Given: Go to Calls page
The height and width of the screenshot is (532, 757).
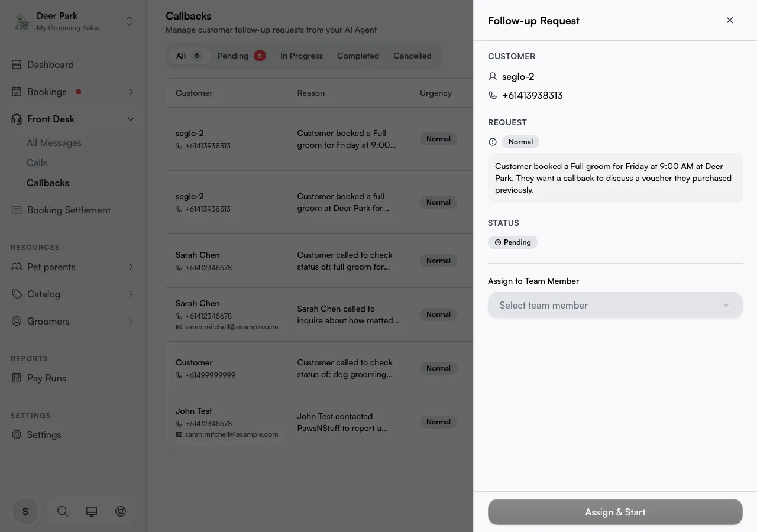Looking at the screenshot, I should coord(37,163).
